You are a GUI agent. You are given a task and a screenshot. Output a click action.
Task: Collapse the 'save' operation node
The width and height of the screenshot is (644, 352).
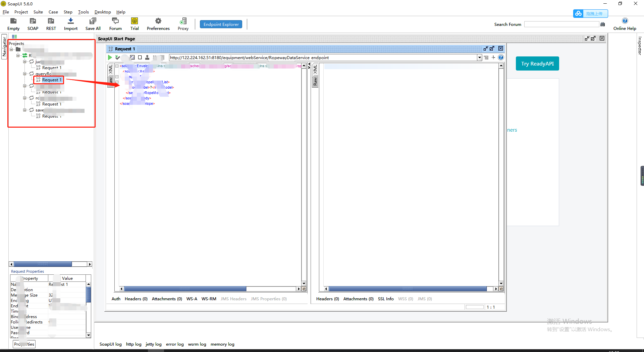(24, 110)
